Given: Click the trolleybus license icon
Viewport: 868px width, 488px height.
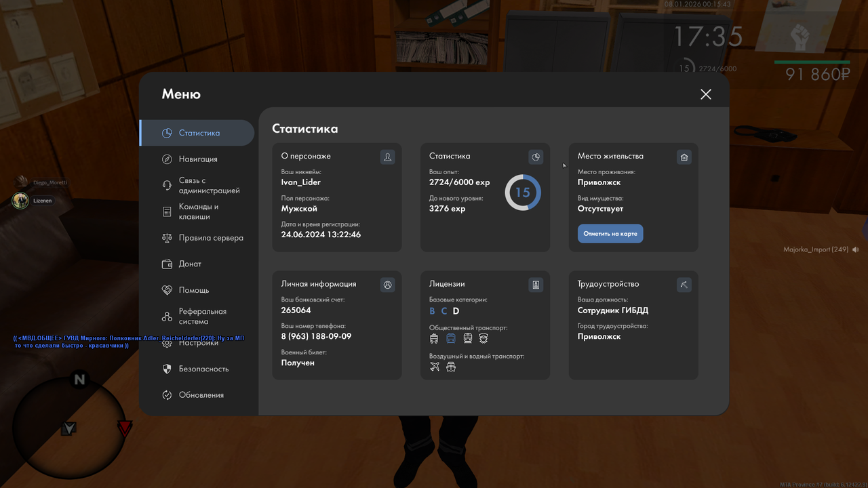Looking at the screenshot, I should click(435, 338).
